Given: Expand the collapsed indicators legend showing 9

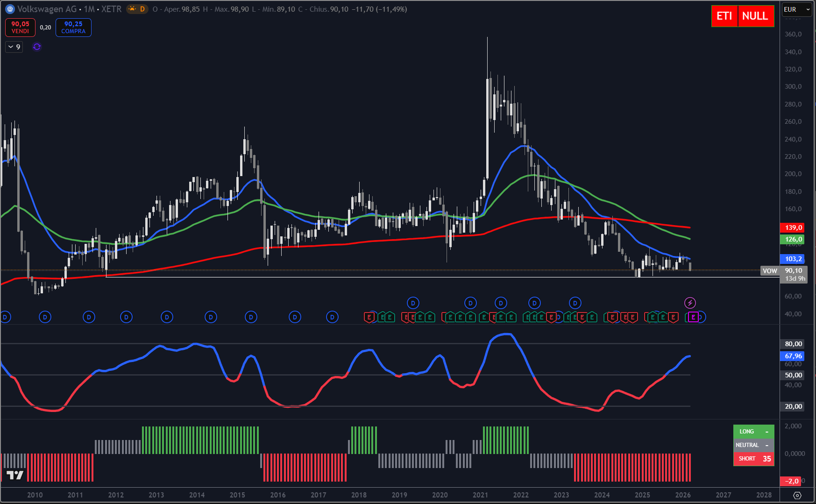Looking at the screenshot, I should 14,47.
